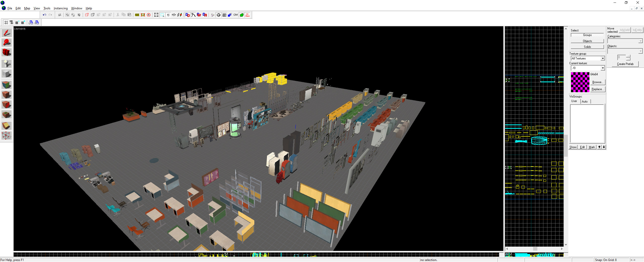The height and width of the screenshot is (262, 644).
Task: Select the Selection tool
Action: point(6,33)
